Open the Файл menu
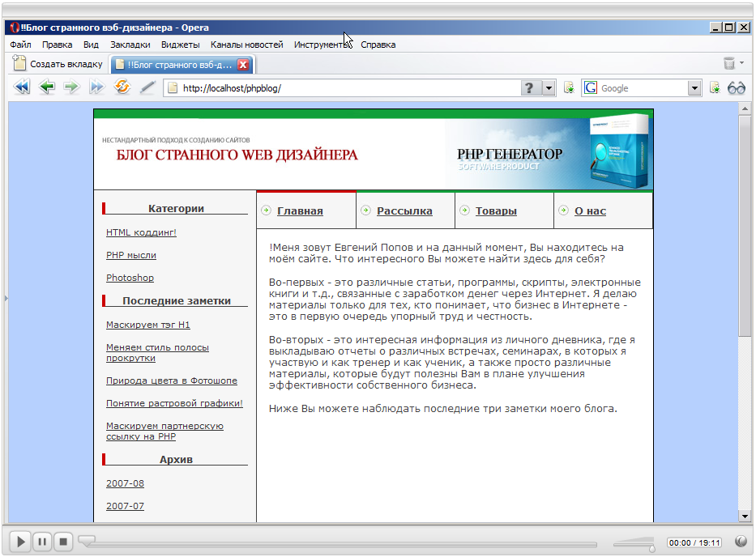Image resolution: width=756 pixels, height=557 pixels. 20,45
